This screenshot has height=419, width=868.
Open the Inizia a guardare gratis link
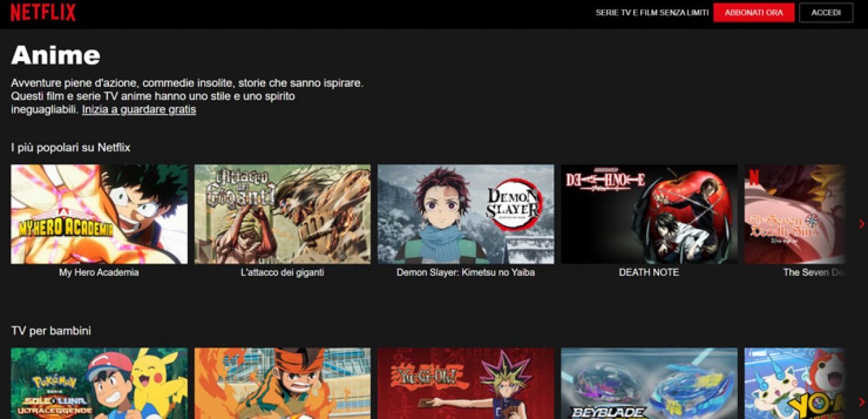coord(139,110)
